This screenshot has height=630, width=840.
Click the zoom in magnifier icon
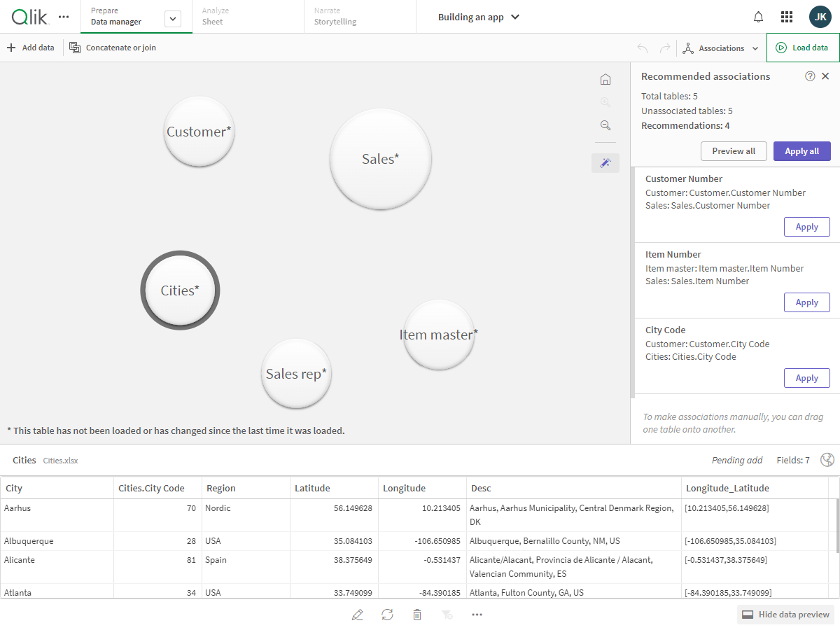pyautogui.click(x=605, y=102)
